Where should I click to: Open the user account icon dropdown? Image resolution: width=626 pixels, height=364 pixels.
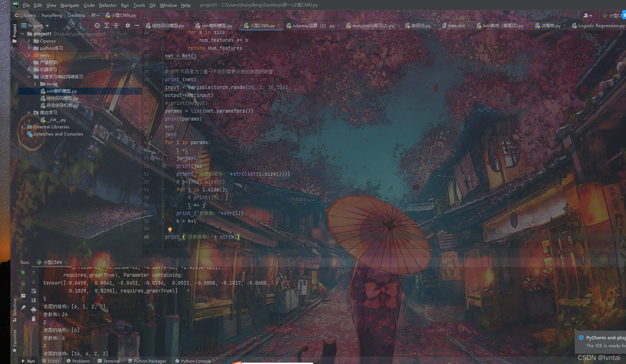click(x=588, y=15)
